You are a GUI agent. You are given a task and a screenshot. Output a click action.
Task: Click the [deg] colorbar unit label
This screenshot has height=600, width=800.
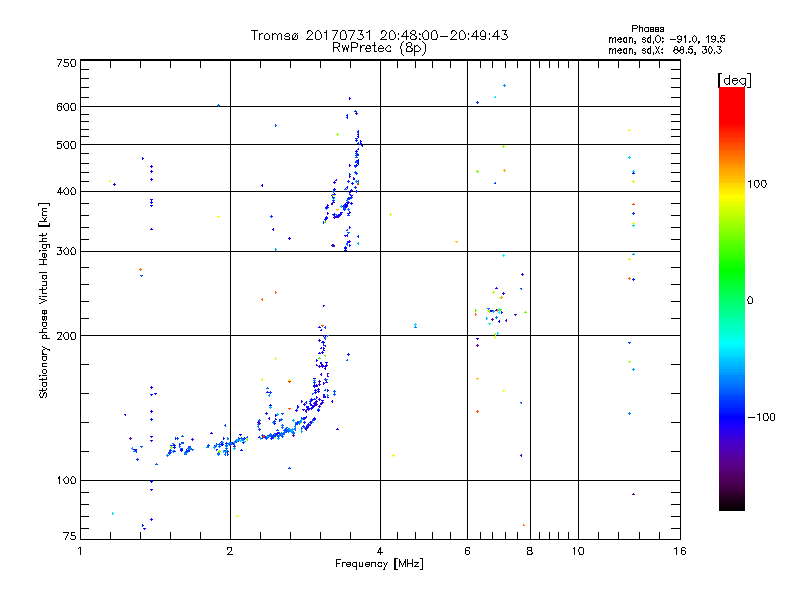(734, 80)
